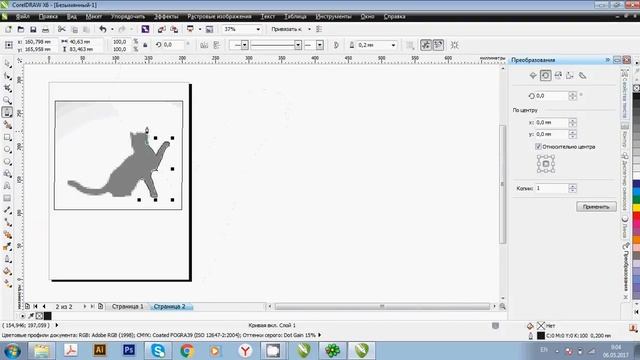640x360 pixels.
Task: Open the Scale and Mirror tab icon
Action: coord(558,76)
